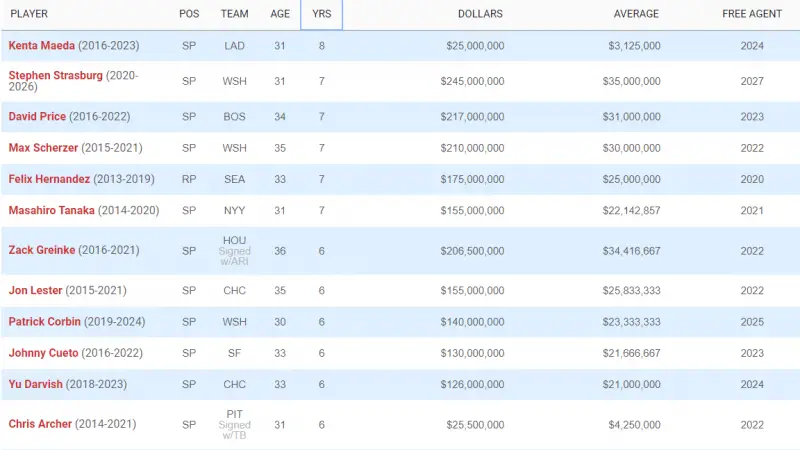Click David Price player name
Image resolution: width=800 pixels, height=450 pixels.
pyautogui.click(x=37, y=117)
